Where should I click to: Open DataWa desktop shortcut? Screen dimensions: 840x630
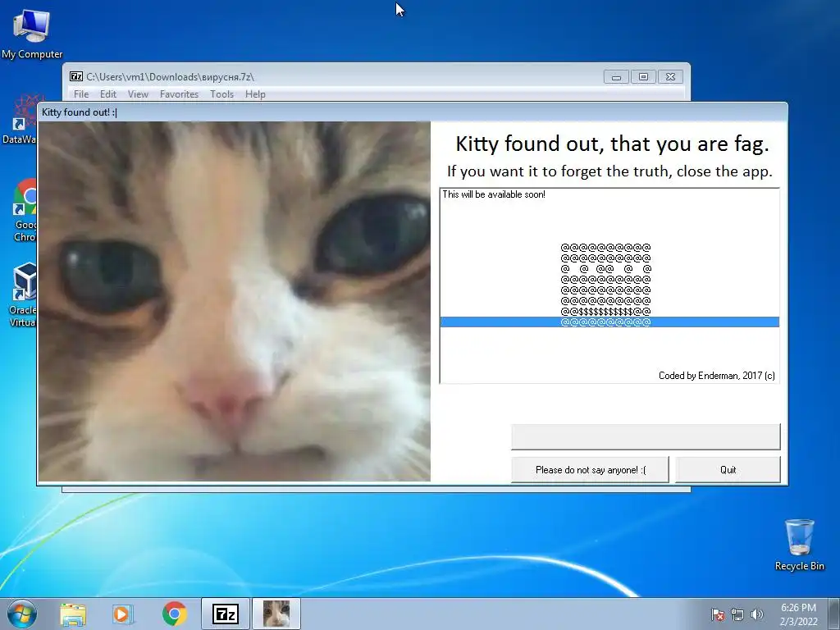(x=21, y=120)
